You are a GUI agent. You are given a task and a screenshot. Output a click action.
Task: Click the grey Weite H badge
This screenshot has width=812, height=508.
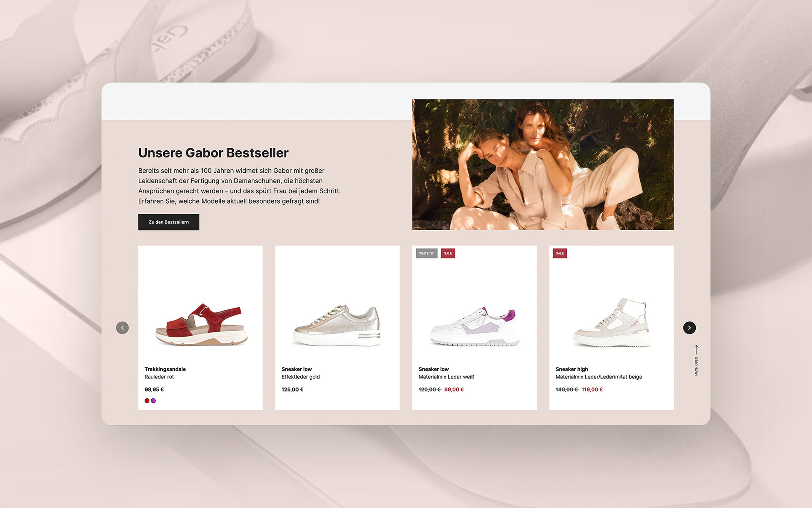click(x=426, y=253)
